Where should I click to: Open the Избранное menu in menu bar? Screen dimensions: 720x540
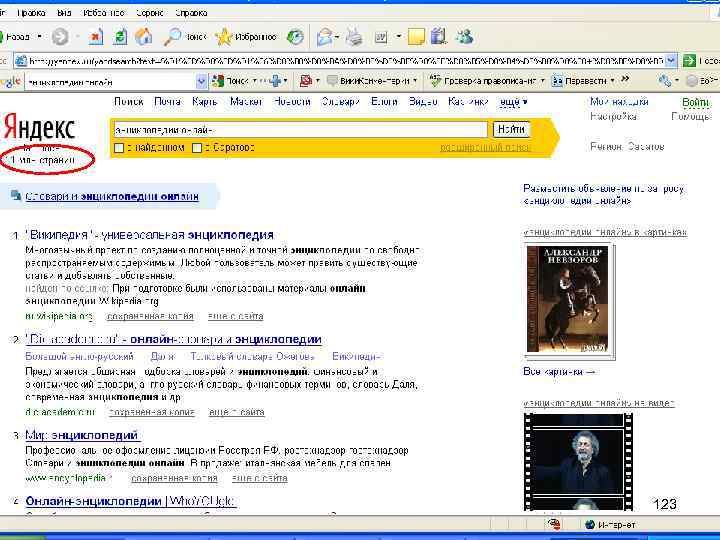coord(103,13)
